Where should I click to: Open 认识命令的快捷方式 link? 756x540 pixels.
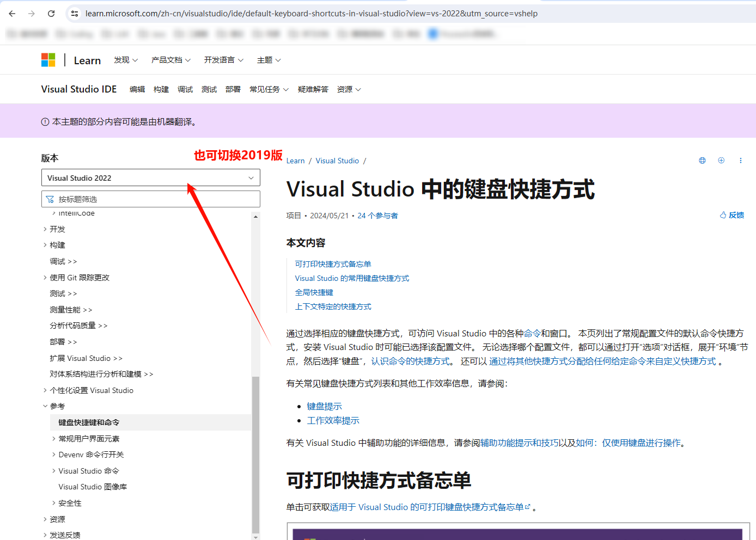[x=411, y=361]
